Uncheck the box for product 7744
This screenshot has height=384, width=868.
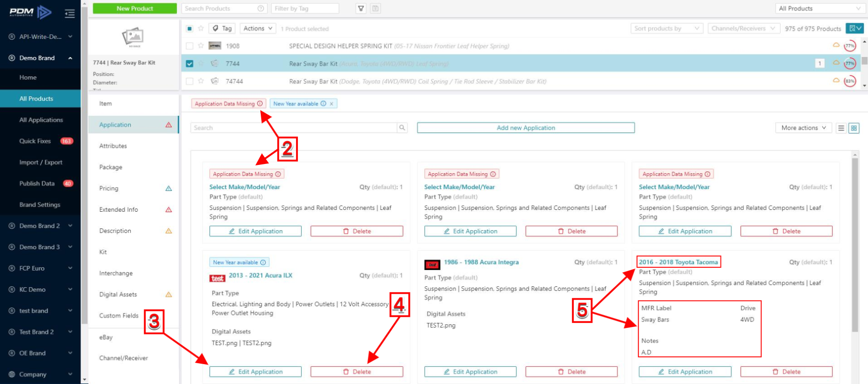[189, 63]
